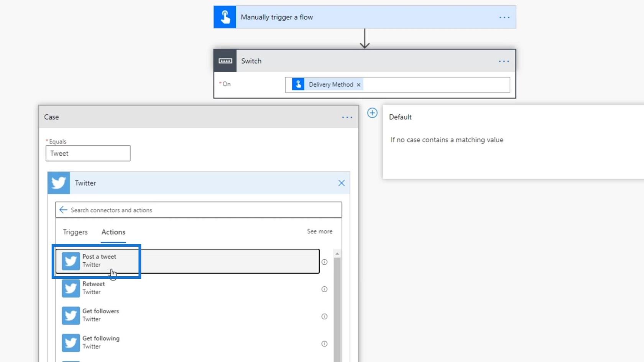644x362 pixels.
Task: Show info for Get following
Action: [324, 344]
